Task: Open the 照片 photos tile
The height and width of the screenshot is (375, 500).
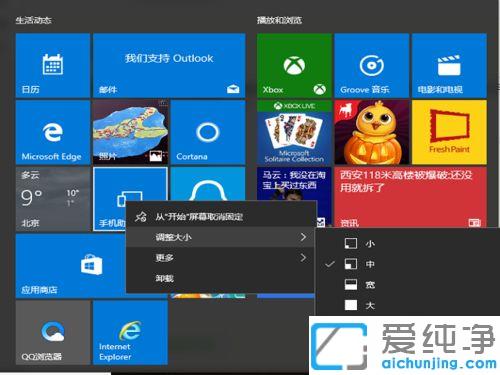Action: 130,132
